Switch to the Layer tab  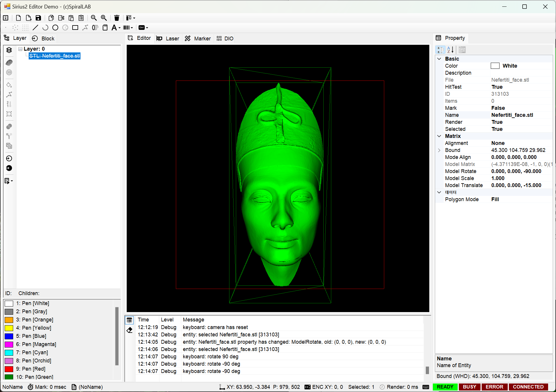point(15,38)
